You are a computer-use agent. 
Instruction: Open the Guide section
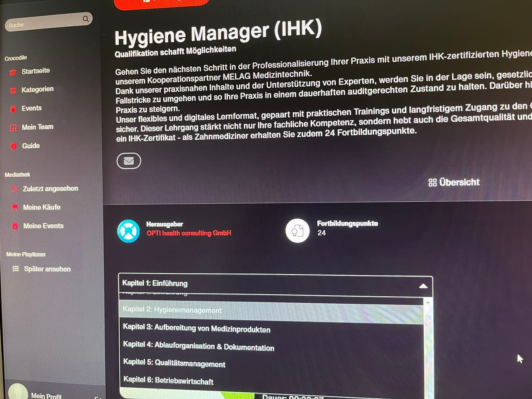31,146
